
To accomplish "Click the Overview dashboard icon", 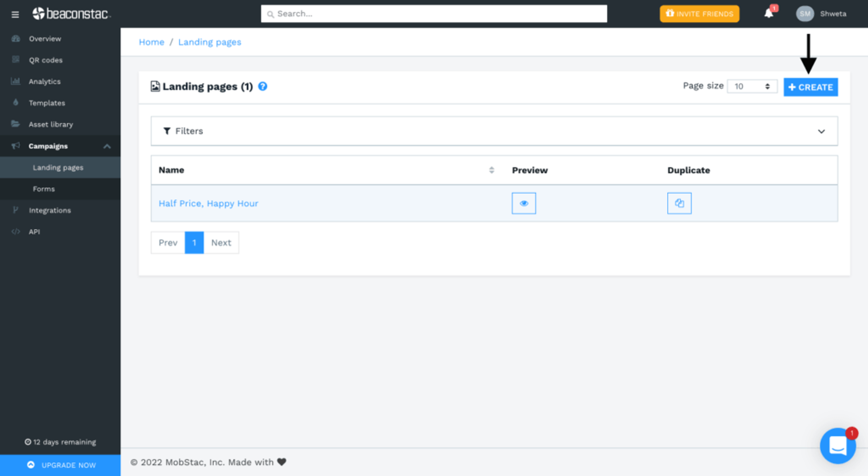I will coord(16,38).
